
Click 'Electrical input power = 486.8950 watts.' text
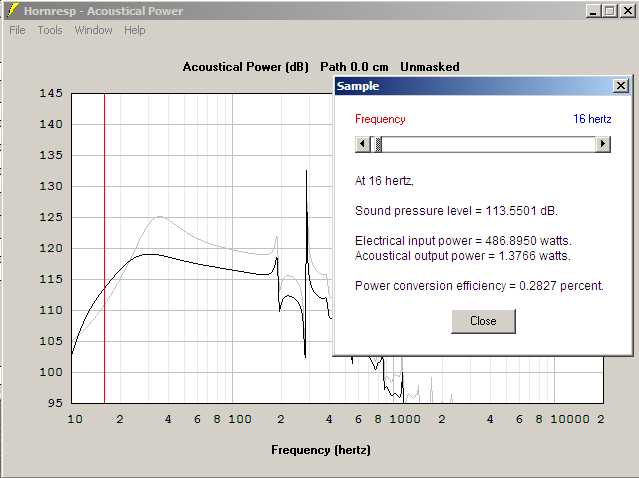pyautogui.click(x=463, y=241)
